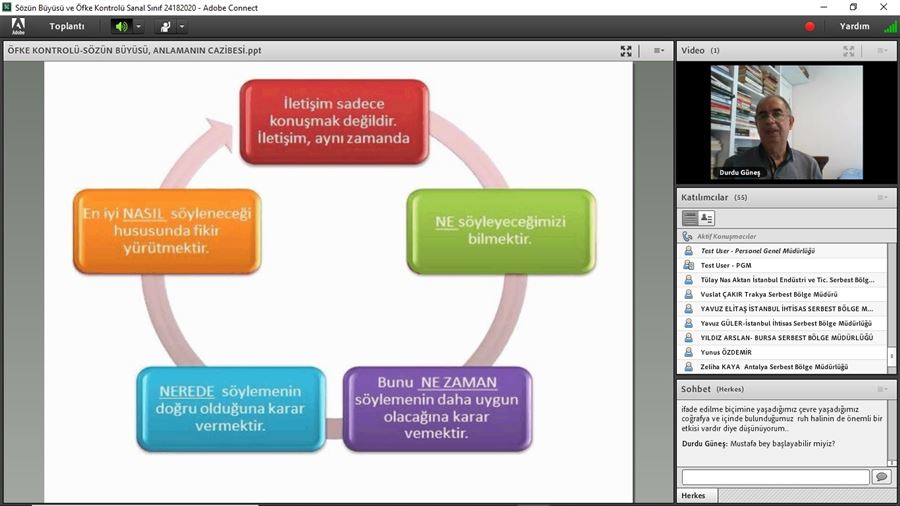Click the red recording indicator
This screenshot has height=506, width=900.
(810, 26)
